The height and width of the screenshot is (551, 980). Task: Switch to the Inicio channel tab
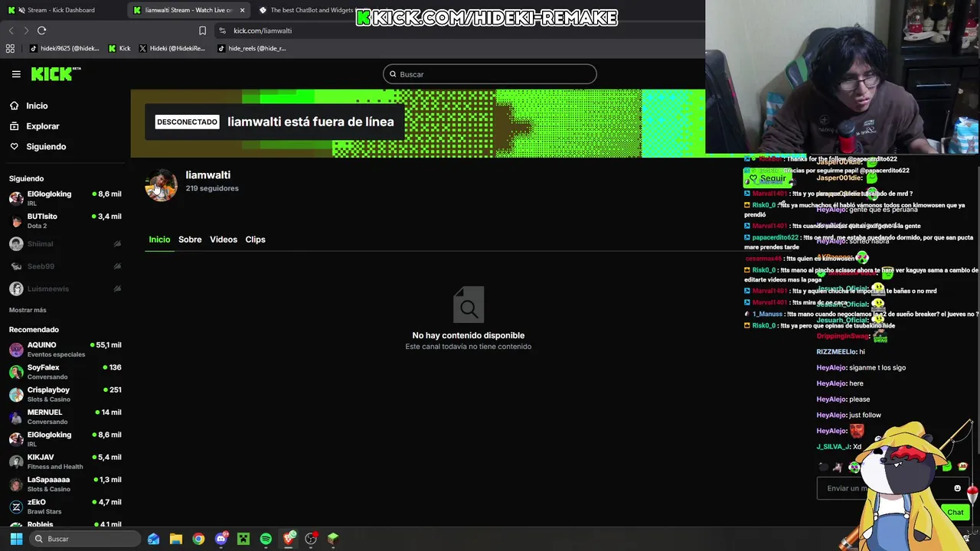tap(159, 240)
